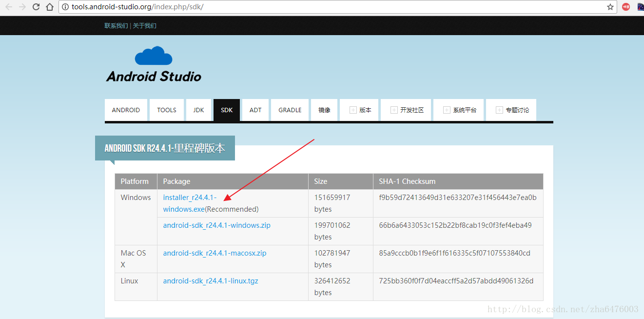Click checksum starting with f9b59d72
This screenshot has width=644, height=319.
[x=458, y=198]
